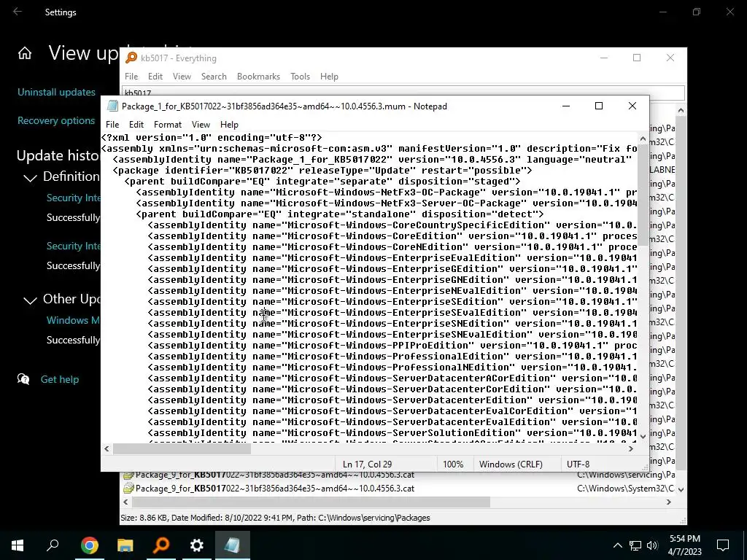The height and width of the screenshot is (560, 747).
Task: Open Windows Malicious Software update link
Action: point(74,320)
